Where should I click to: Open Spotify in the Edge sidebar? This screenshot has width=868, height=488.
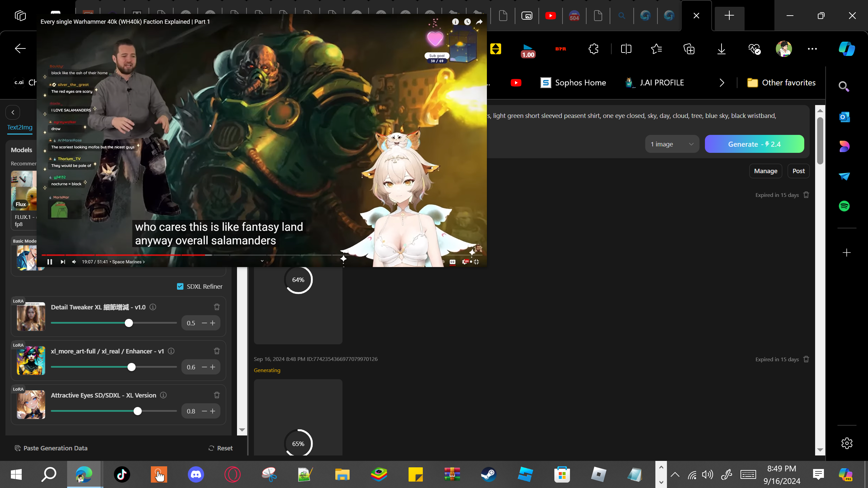(x=844, y=206)
